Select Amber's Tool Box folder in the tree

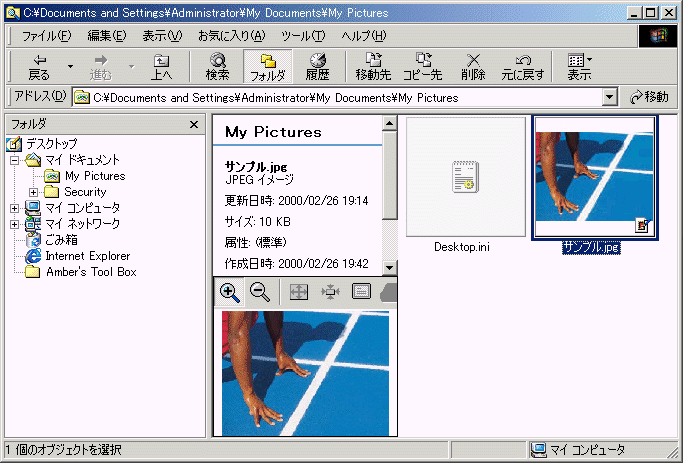pos(91,272)
